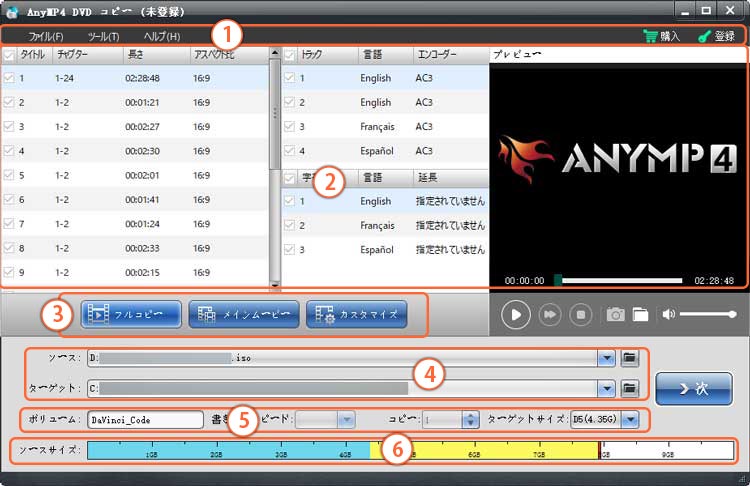Toggle the subtitle header checkbox

(x=289, y=178)
